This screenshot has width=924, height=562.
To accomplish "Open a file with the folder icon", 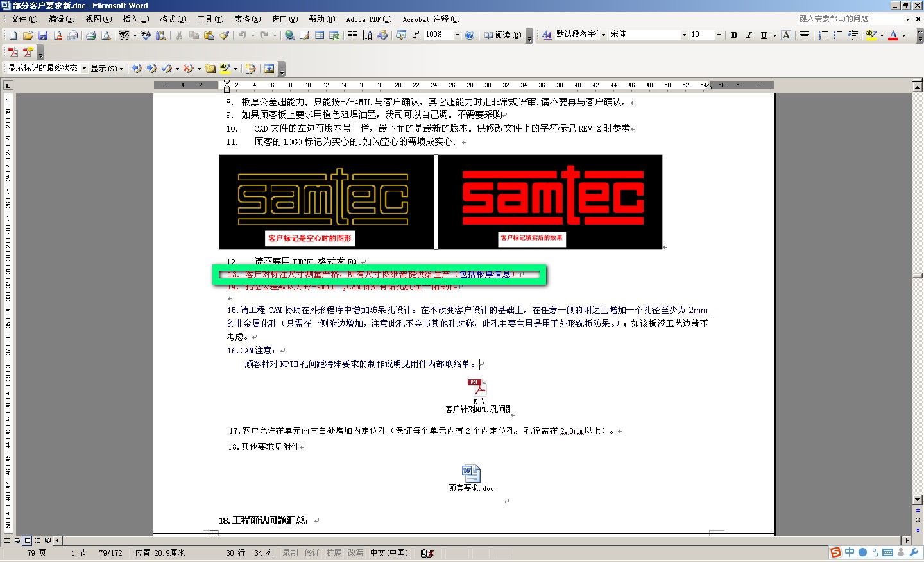I will click(28, 35).
